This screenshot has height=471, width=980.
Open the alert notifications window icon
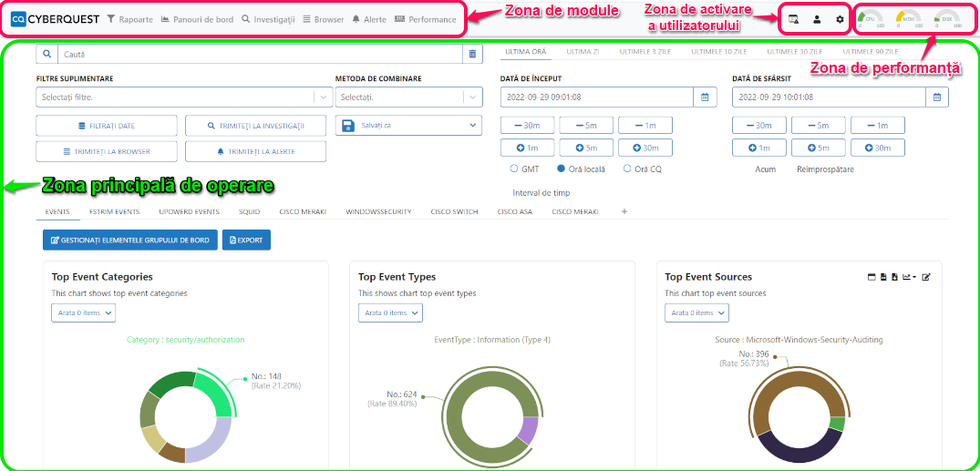(x=793, y=19)
